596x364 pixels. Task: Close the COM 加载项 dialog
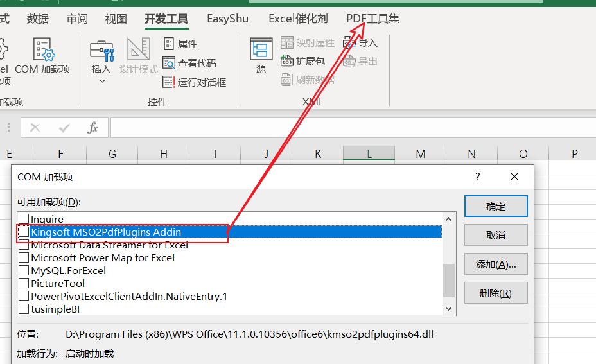514,177
